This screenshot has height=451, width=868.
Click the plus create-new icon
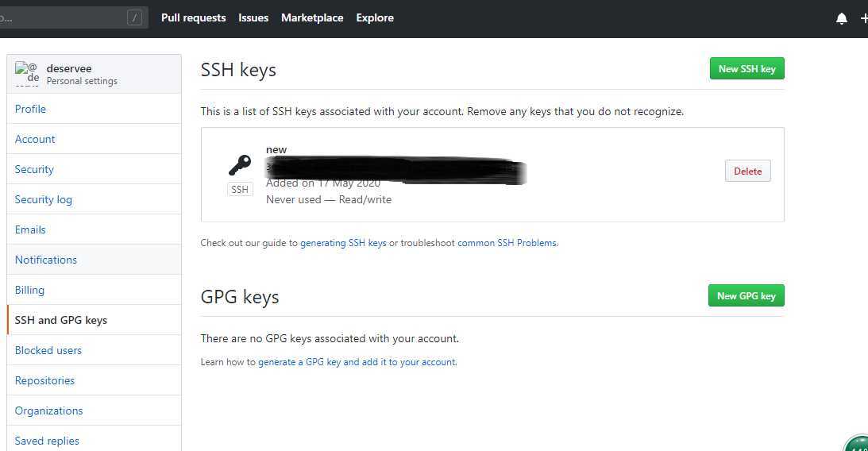[x=864, y=18]
